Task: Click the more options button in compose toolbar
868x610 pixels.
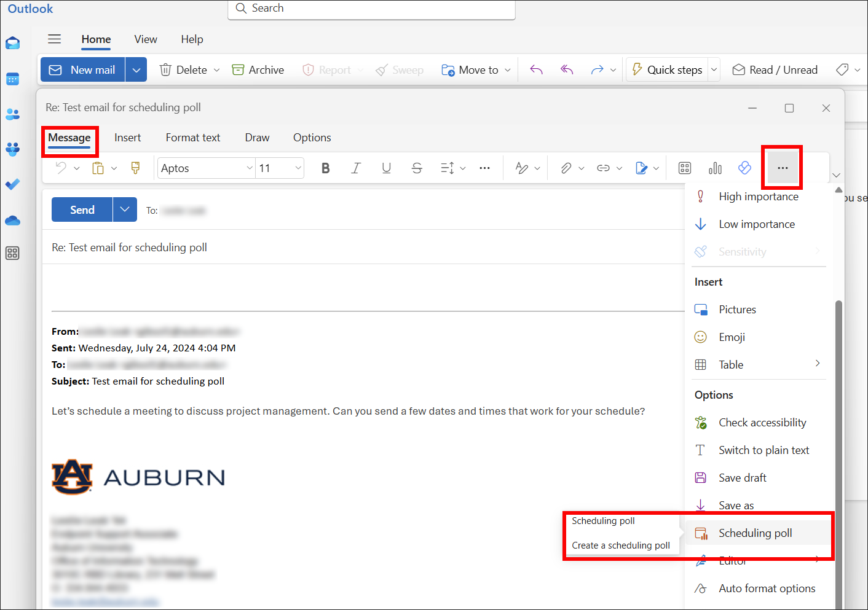Action: coord(782,168)
